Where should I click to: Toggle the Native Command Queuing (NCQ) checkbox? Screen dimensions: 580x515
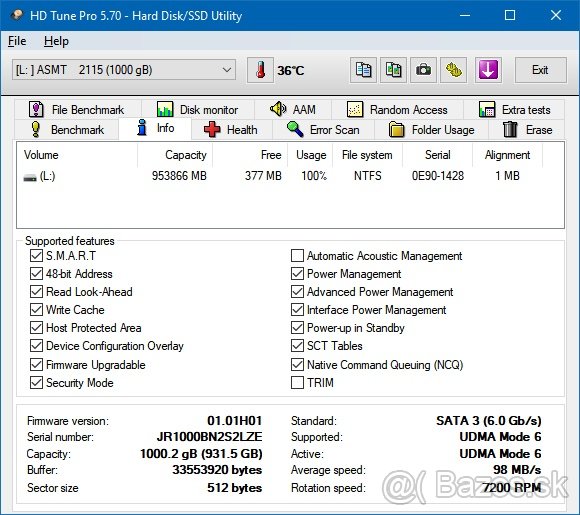pos(297,365)
